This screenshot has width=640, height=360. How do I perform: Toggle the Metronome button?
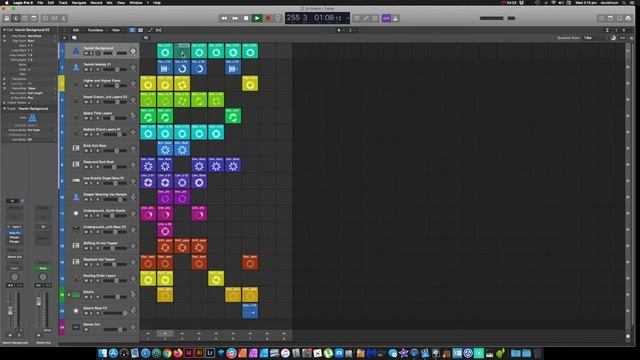(x=396, y=18)
